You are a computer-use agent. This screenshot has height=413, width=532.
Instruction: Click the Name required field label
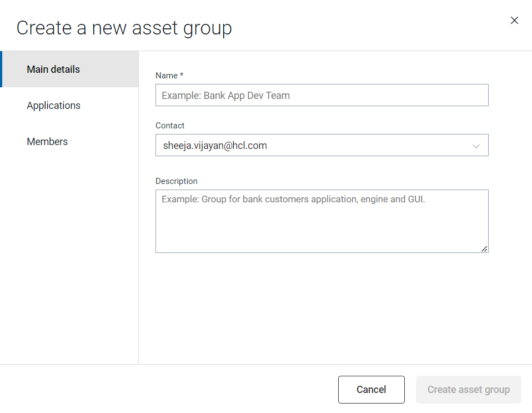(169, 76)
